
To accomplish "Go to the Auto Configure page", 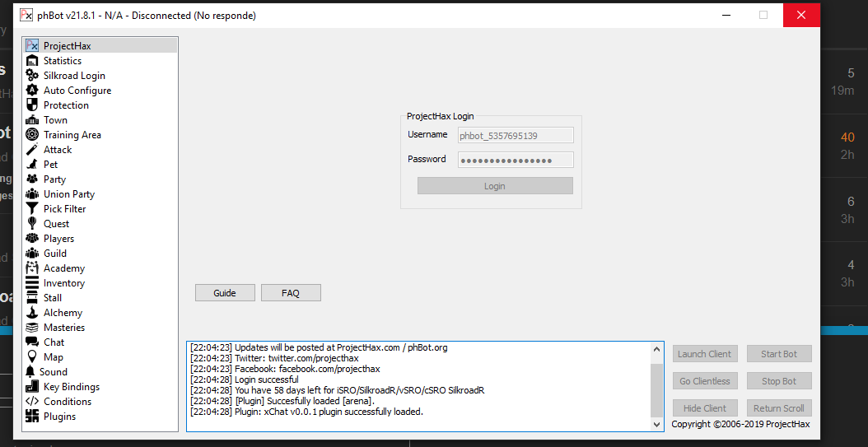I will point(77,91).
